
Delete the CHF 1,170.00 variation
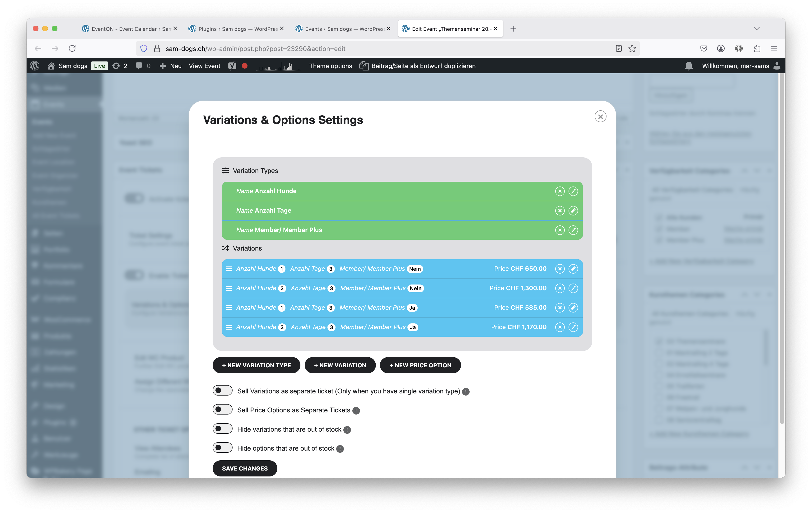560,327
